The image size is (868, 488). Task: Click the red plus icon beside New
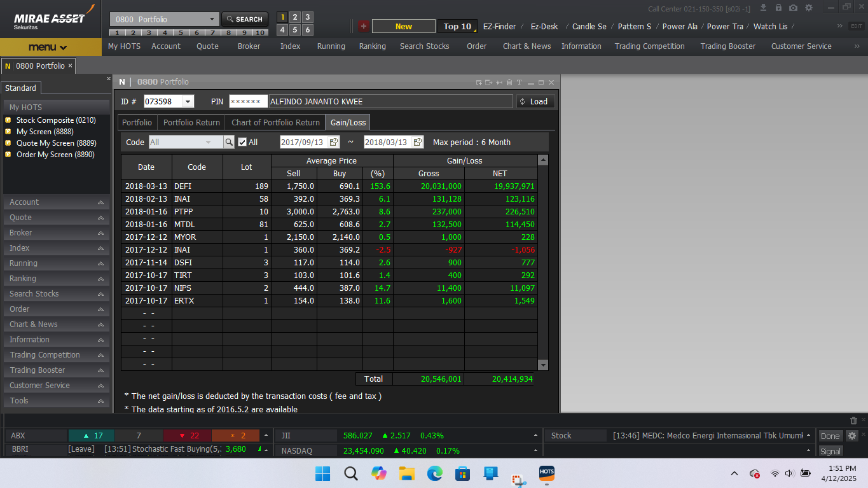363,26
